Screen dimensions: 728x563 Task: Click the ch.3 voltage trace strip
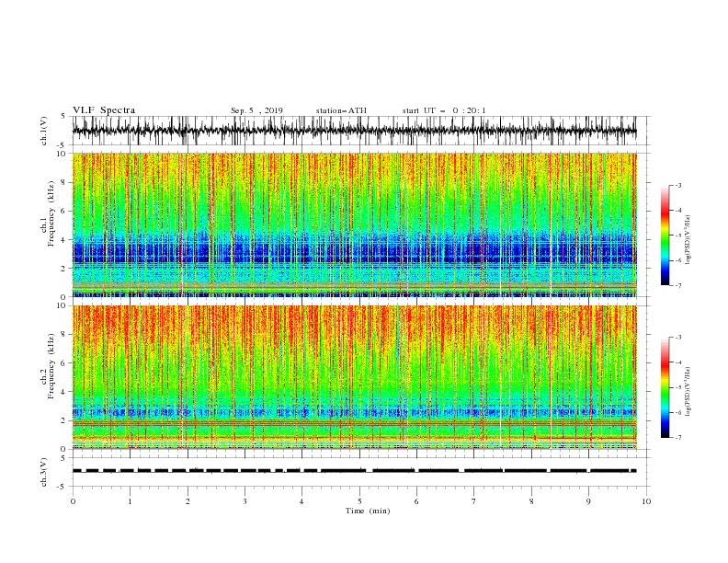click(354, 471)
